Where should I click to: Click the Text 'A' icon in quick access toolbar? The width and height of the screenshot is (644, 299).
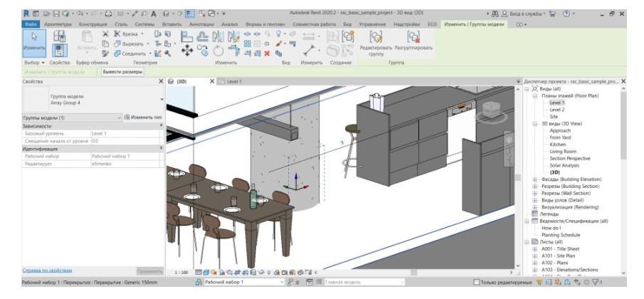click(x=153, y=14)
